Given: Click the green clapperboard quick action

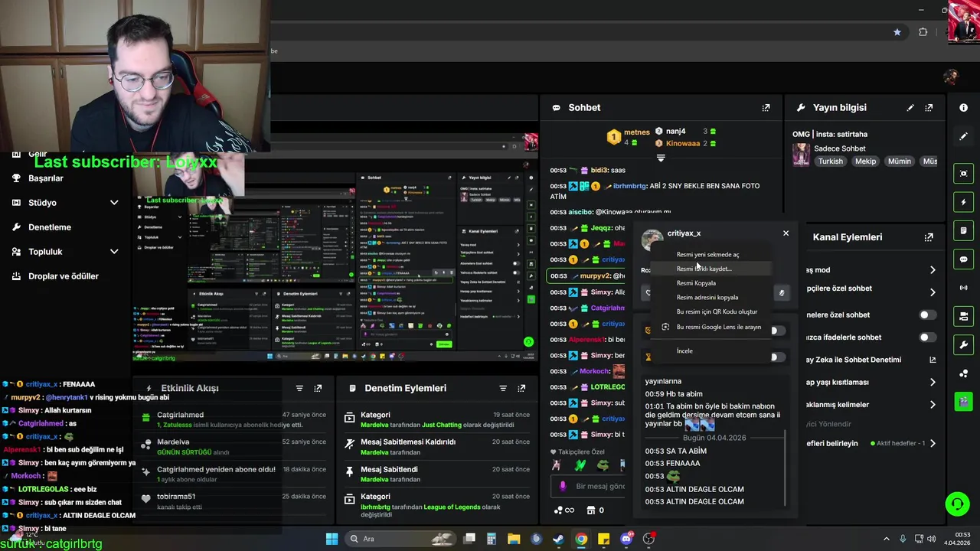Looking at the screenshot, I should pos(963,401).
